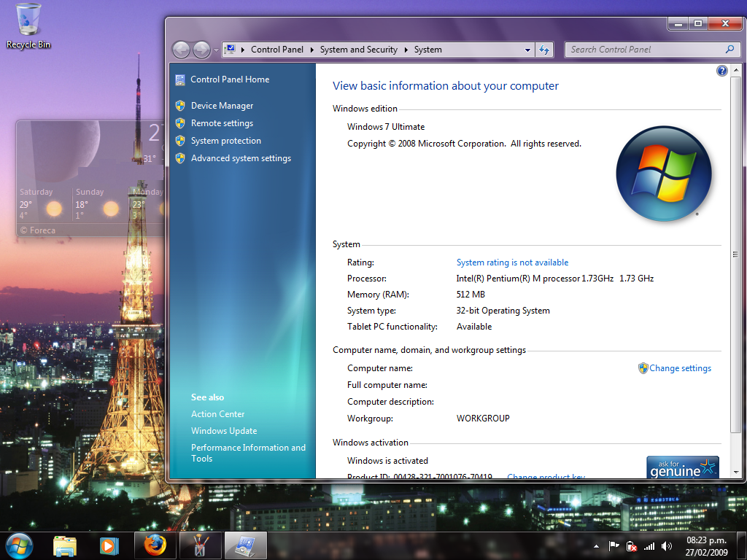Open Firefox from the taskbar
747x560 pixels.
pyautogui.click(x=155, y=545)
